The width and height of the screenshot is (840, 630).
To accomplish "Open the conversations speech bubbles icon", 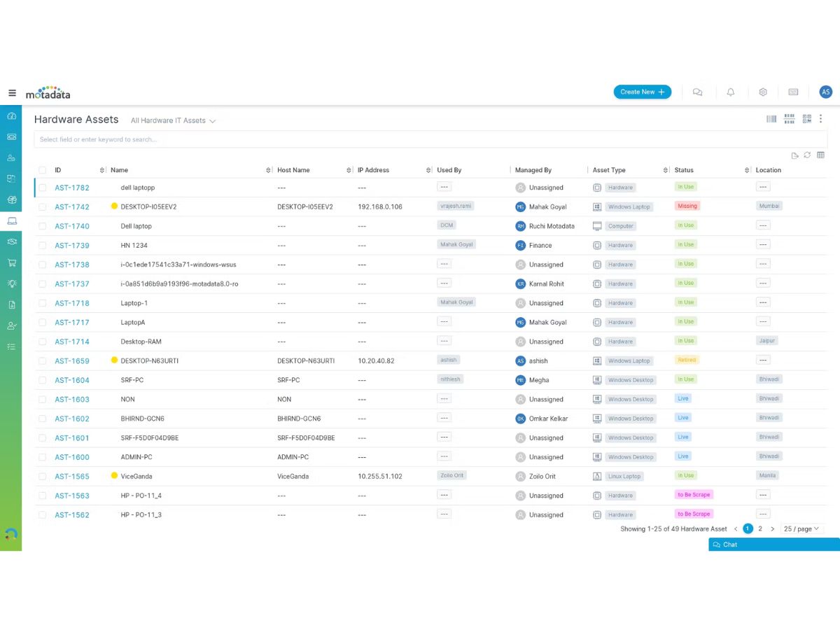I will coord(697,92).
